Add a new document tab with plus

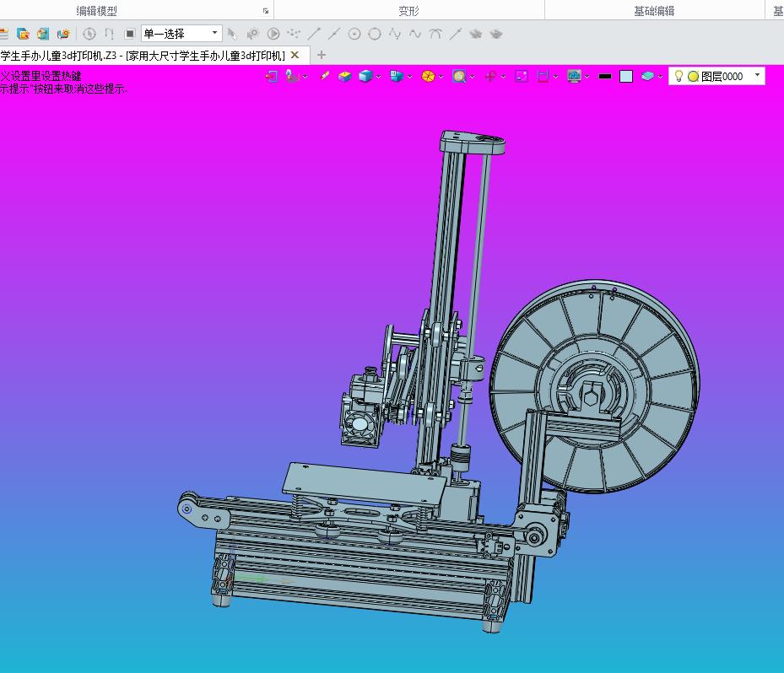pos(322,55)
